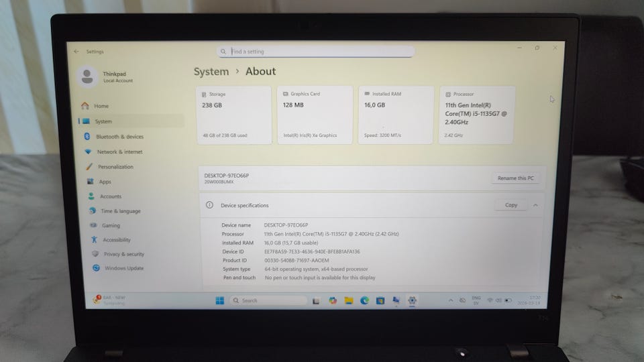Open the Storage 238 GB card
Image resolution: width=644 pixels, height=362 pixels.
coord(233,115)
